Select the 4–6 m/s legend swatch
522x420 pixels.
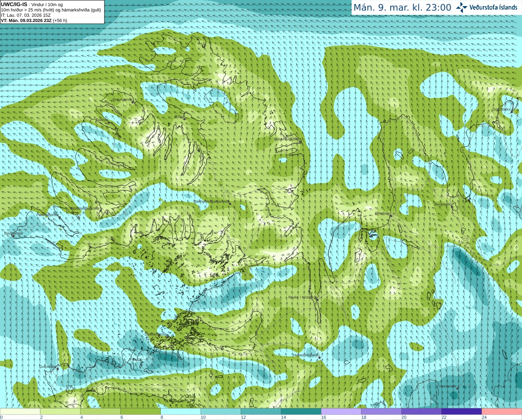[x=100, y=411]
